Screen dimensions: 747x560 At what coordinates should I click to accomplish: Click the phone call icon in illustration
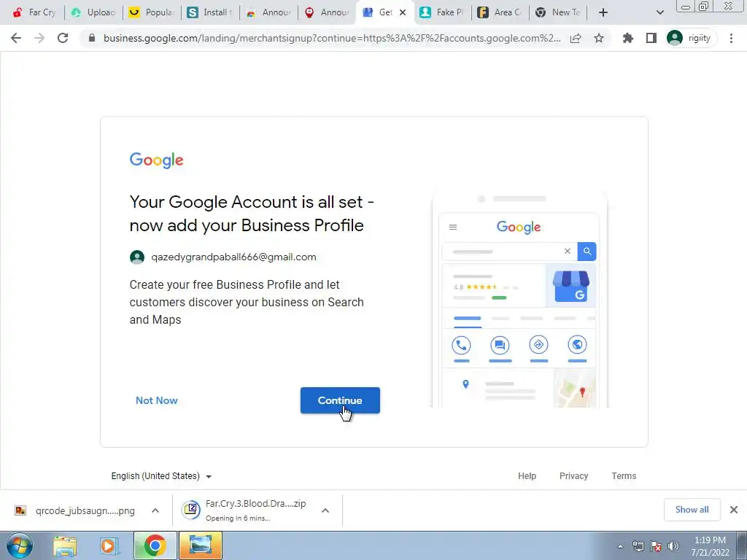(x=461, y=345)
